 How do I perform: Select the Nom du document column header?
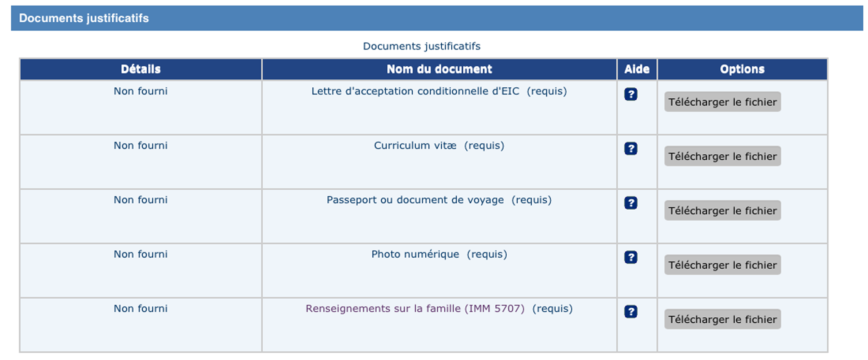[x=439, y=69]
